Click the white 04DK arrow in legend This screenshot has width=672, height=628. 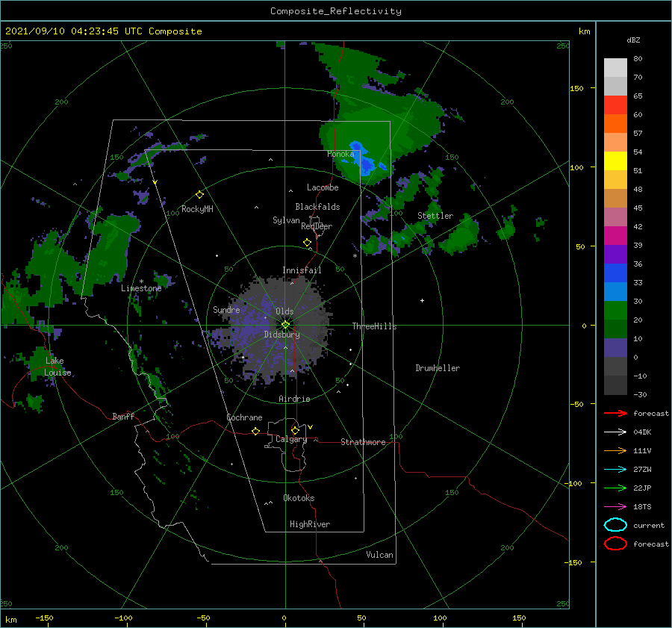pyautogui.click(x=615, y=432)
